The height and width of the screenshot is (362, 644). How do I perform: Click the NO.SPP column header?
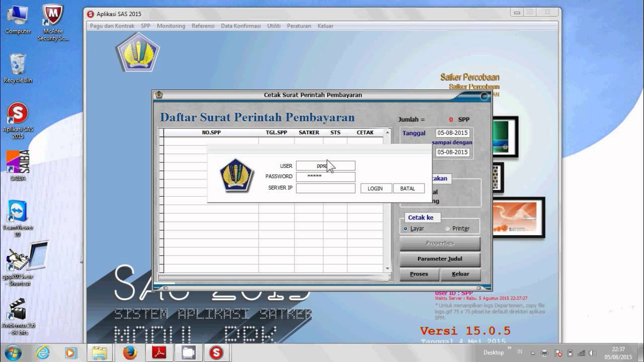click(211, 133)
